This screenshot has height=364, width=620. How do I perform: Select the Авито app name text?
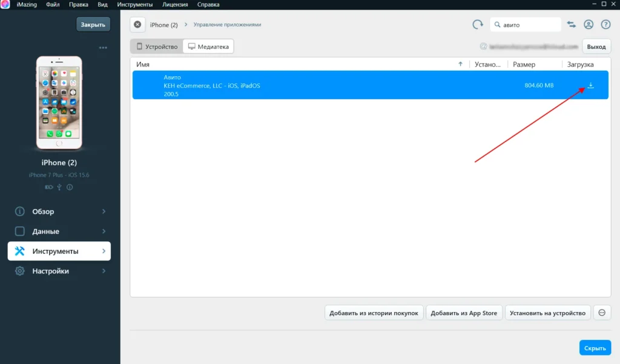pyautogui.click(x=172, y=77)
